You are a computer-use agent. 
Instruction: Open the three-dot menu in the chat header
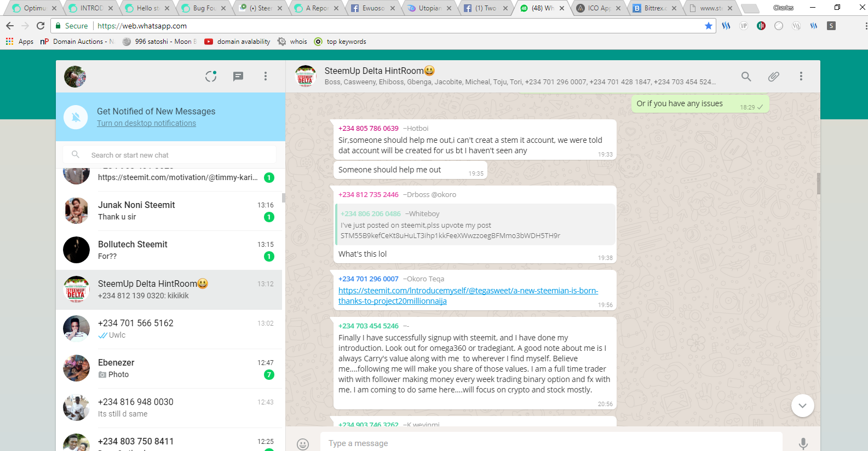coord(801,77)
